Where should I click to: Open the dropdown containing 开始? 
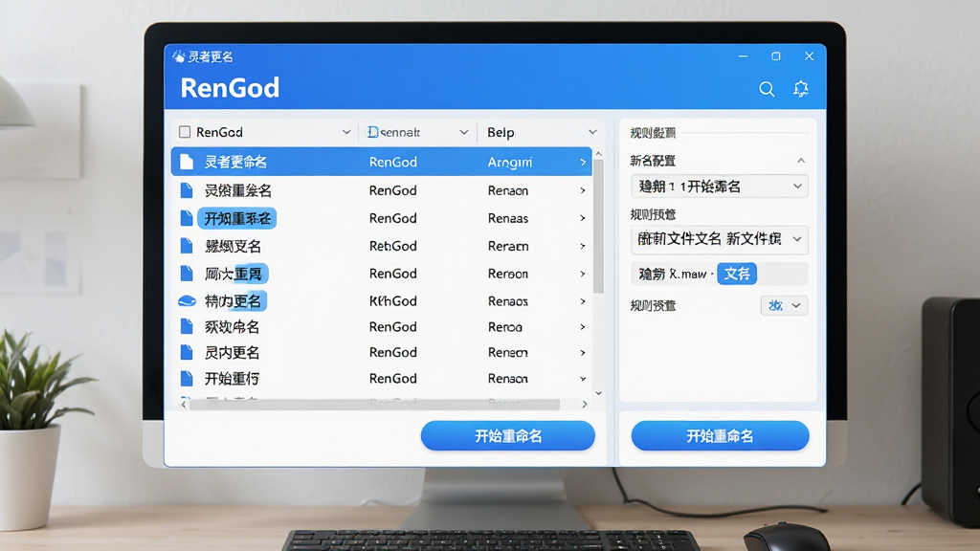(720, 187)
